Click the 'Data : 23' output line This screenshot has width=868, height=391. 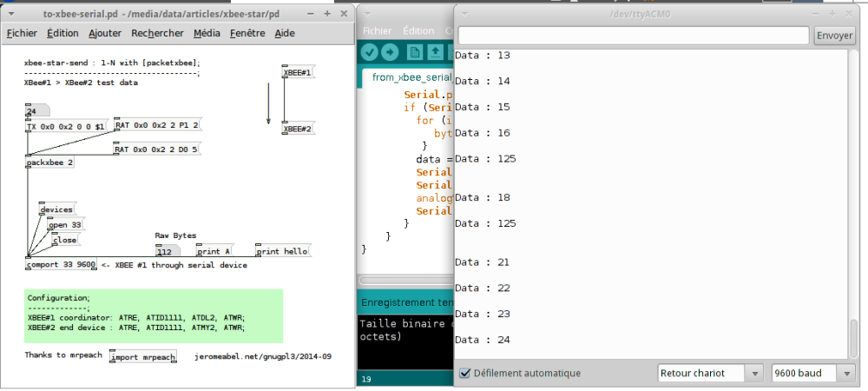tap(482, 314)
